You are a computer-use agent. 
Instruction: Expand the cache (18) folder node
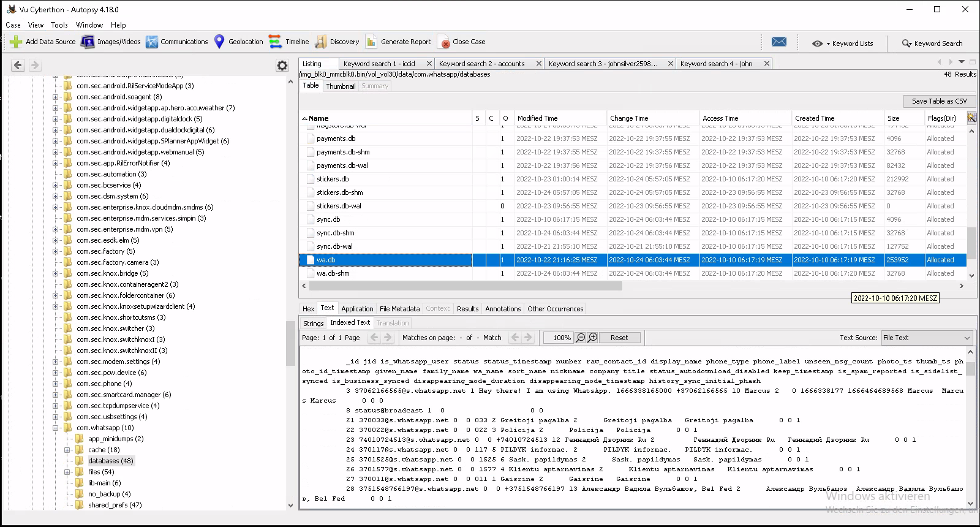tap(67, 450)
